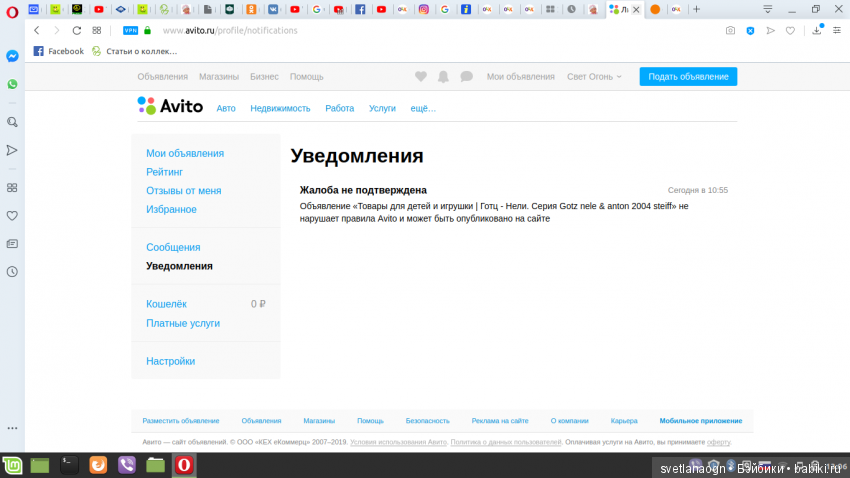Open Messenger in Opera sidebar
The height and width of the screenshot is (478, 850).
click(x=12, y=56)
